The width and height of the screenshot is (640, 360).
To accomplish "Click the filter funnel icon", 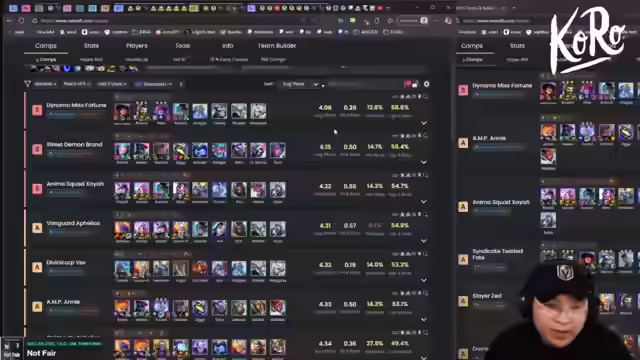I will (x=27, y=84).
